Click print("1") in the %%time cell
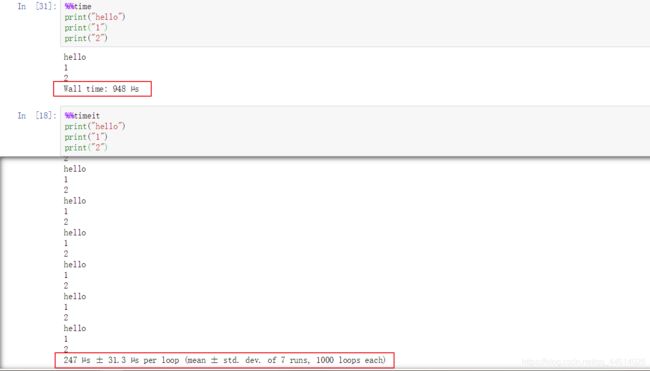Screen dimensions: 650x371 click(86, 28)
